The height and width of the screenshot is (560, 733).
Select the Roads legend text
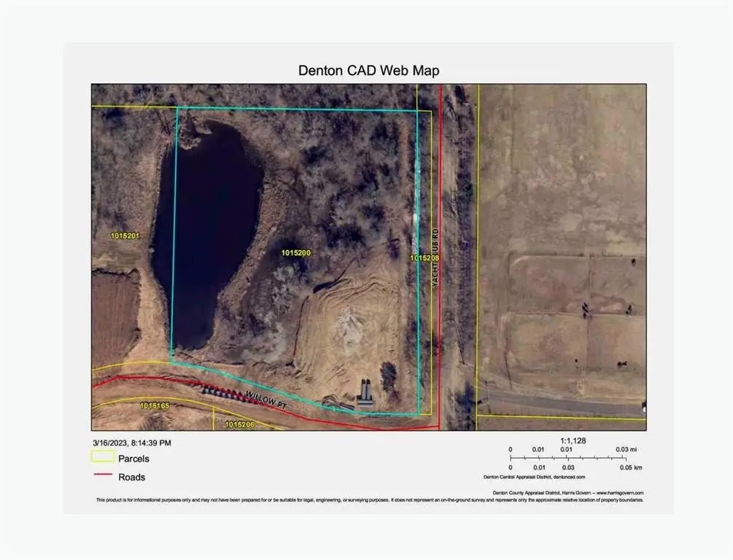131,478
